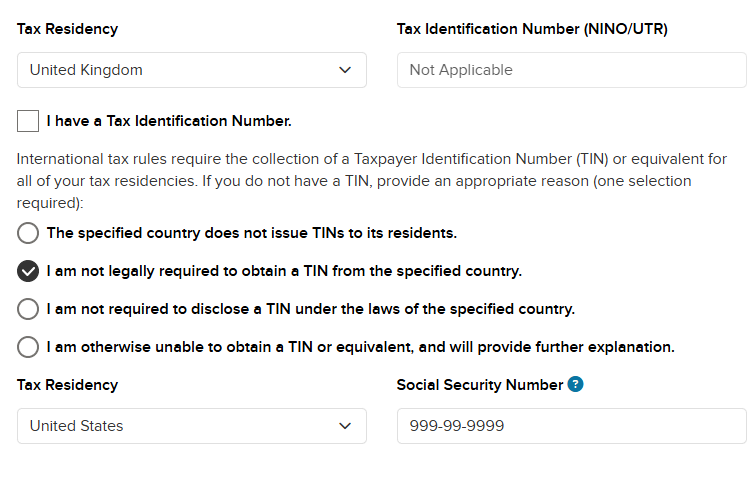Choose 'not required to disclose a TIN' option
756x490 pixels.
[28, 309]
